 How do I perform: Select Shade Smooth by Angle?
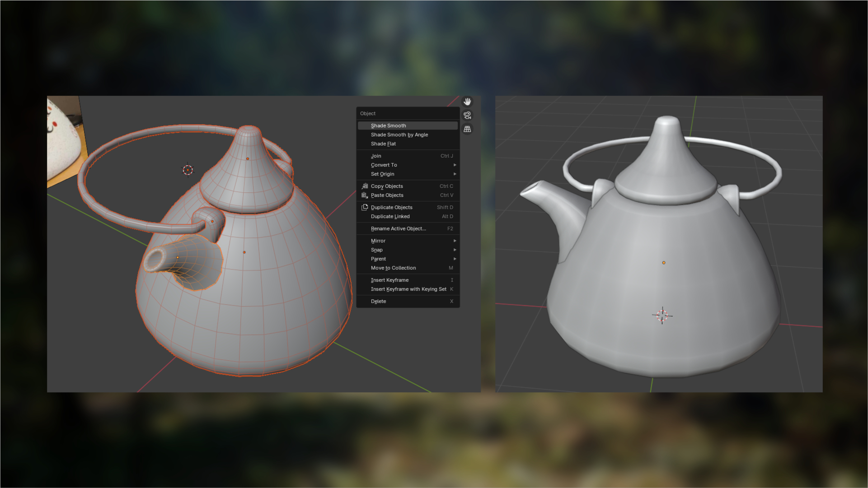pyautogui.click(x=408, y=135)
